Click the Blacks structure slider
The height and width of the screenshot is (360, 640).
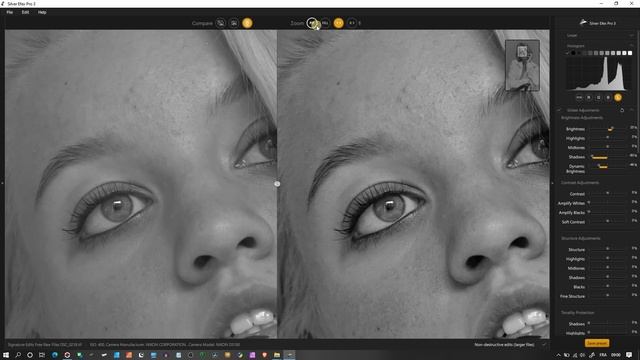tap(608, 287)
